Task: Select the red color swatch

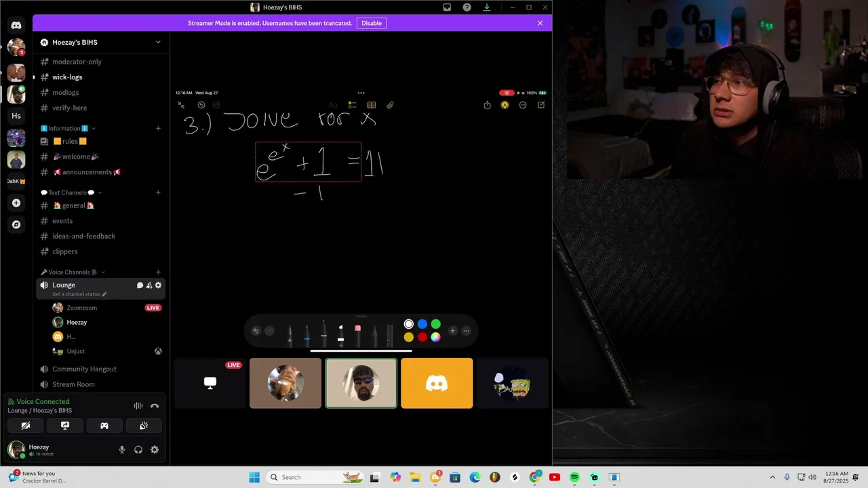Action: pyautogui.click(x=422, y=337)
